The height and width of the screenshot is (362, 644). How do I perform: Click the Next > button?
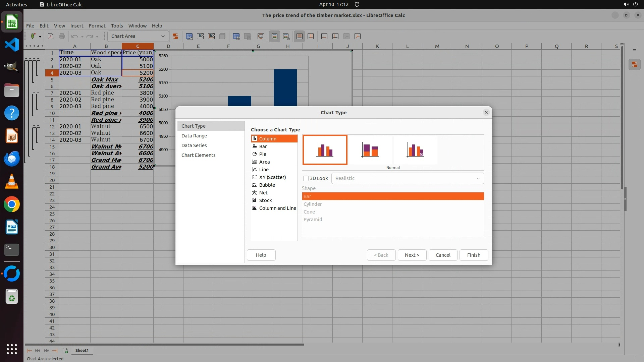[412, 255]
